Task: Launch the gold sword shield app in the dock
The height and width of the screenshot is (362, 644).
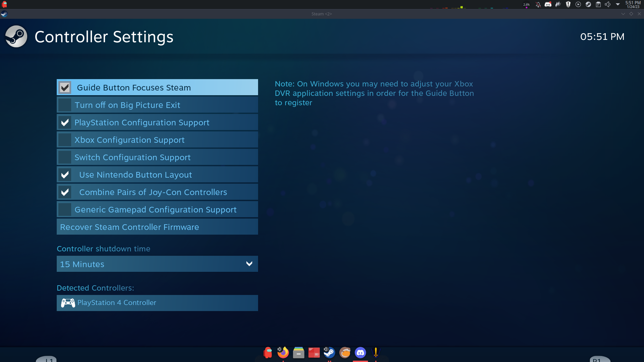Action: pyautogui.click(x=376, y=353)
